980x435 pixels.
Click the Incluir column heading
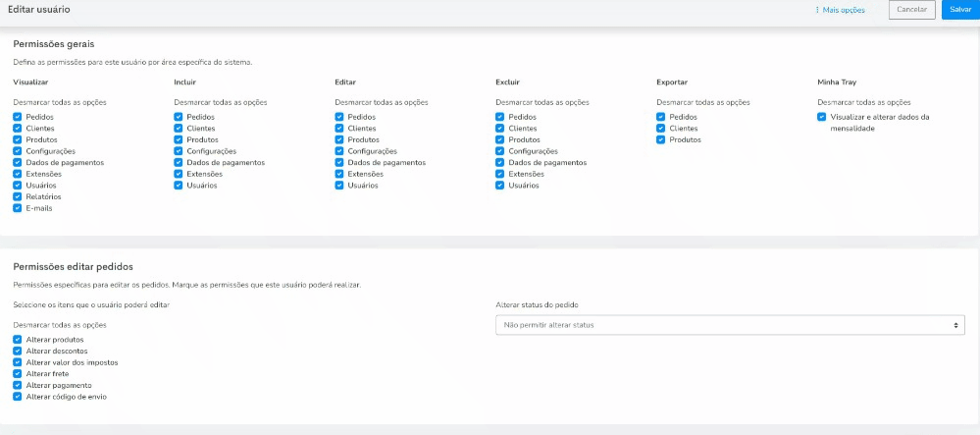pyautogui.click(x=185, y=82)
